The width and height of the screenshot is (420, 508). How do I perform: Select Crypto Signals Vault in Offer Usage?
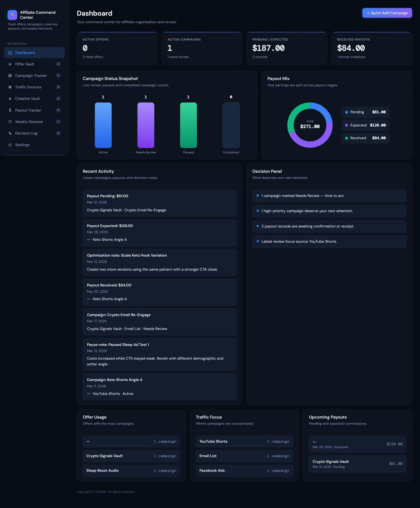pos(131,456)
